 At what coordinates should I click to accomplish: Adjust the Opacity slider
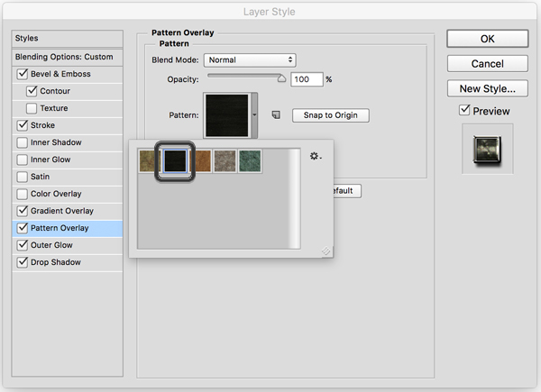[281, 78]
